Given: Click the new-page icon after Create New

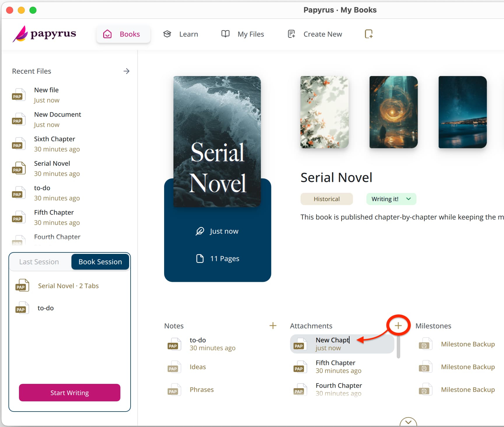Looking at the screenshot, I should click(368, 34).
